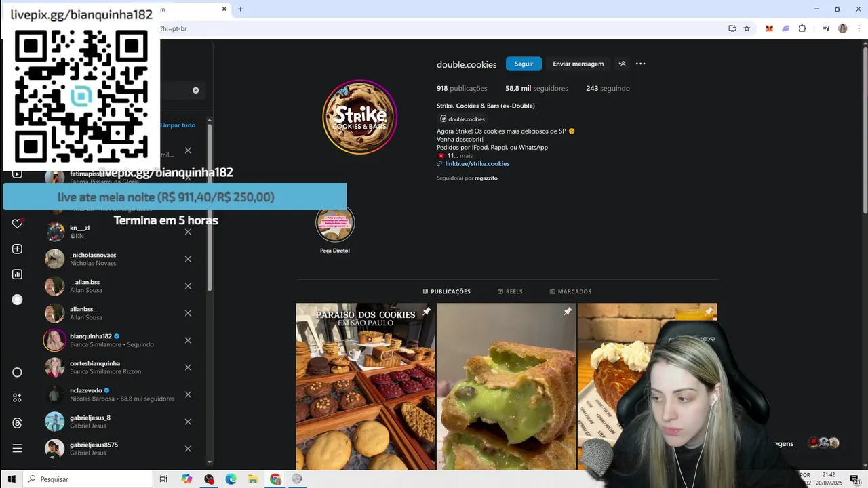Open the MetaMask fox extension
Screen dimensions: 868x488
click(769, 28)
